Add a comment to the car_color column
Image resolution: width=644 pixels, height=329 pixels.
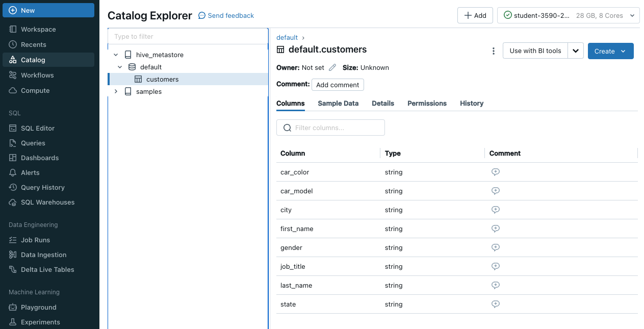click(495, 172)
